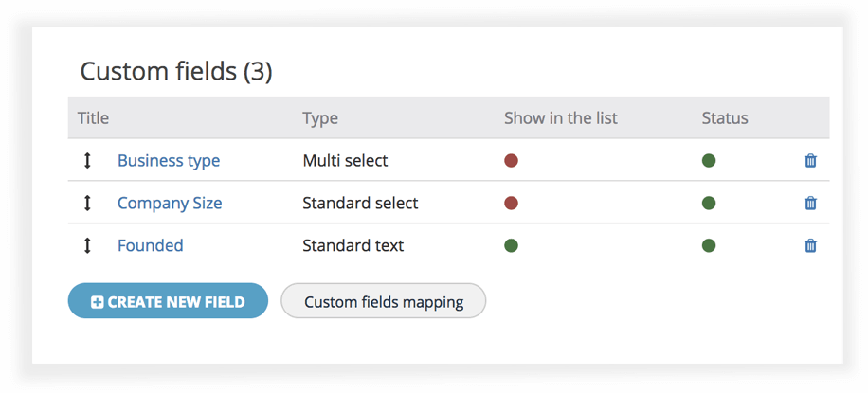Open the Company Size field
Image resolution: width=868 pixels, height=393 pixels.
[x=170, y=204]
